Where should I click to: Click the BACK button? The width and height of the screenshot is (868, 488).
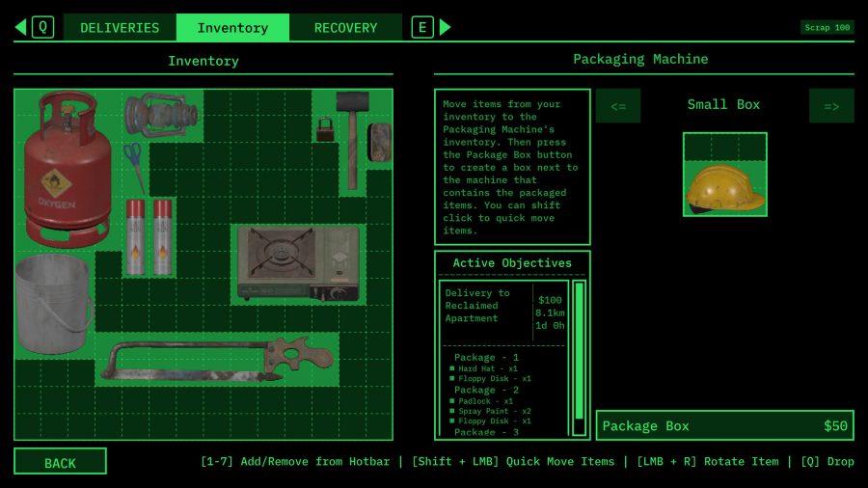point(60,463)
